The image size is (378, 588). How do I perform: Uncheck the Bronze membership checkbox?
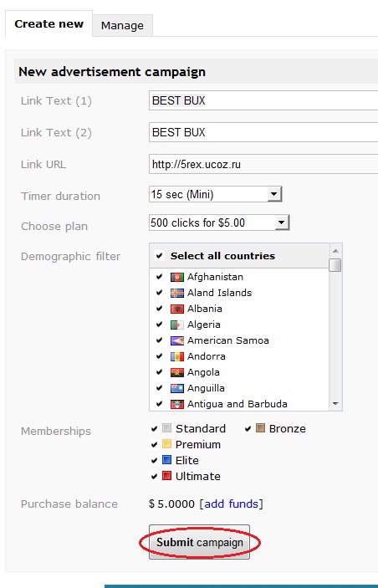click(x=248, y=428)
